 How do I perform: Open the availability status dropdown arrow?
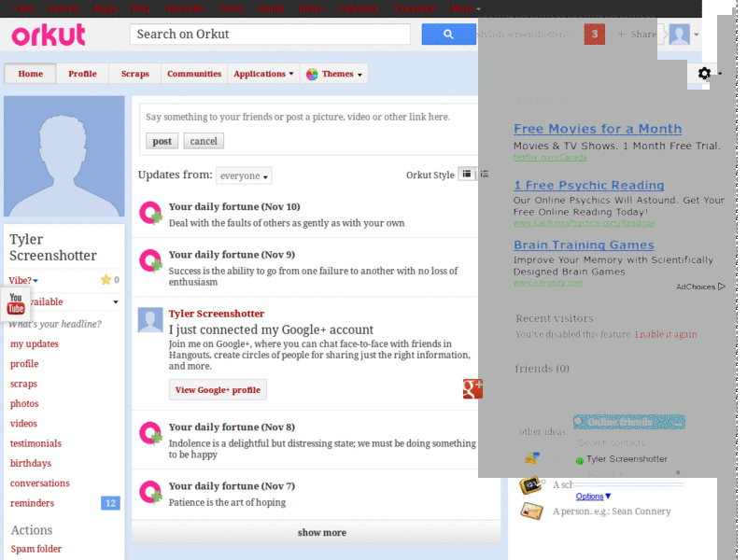[x=115, y=301]
